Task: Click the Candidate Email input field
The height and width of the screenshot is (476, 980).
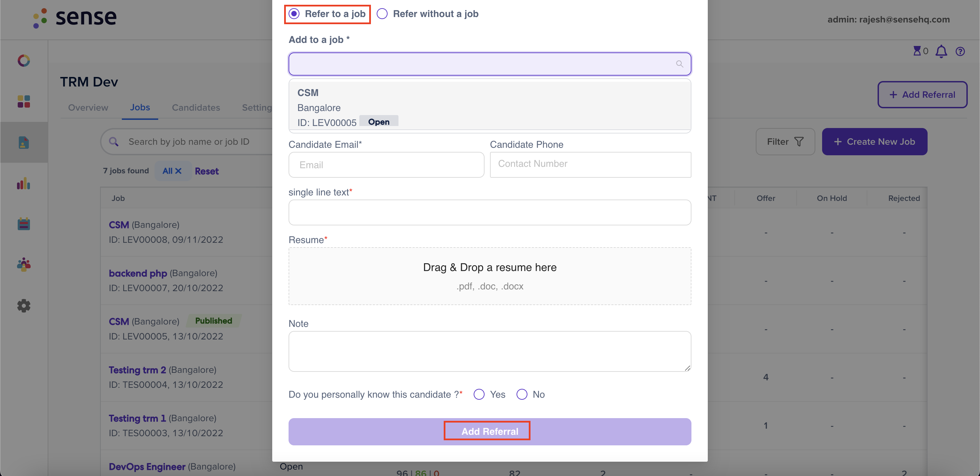Action: point(386,165)
